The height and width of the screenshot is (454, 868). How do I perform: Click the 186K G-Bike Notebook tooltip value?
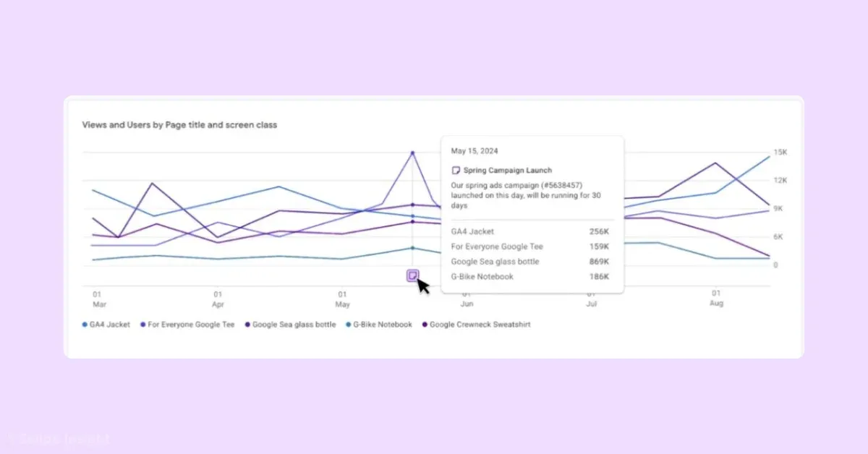click(x=599, y=277)
